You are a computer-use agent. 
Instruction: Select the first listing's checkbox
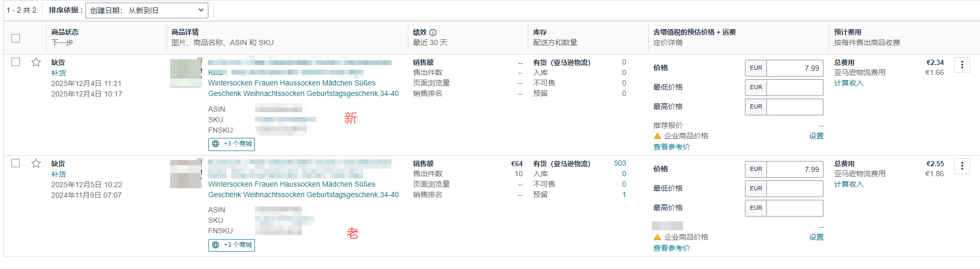(x=16, y=62)
